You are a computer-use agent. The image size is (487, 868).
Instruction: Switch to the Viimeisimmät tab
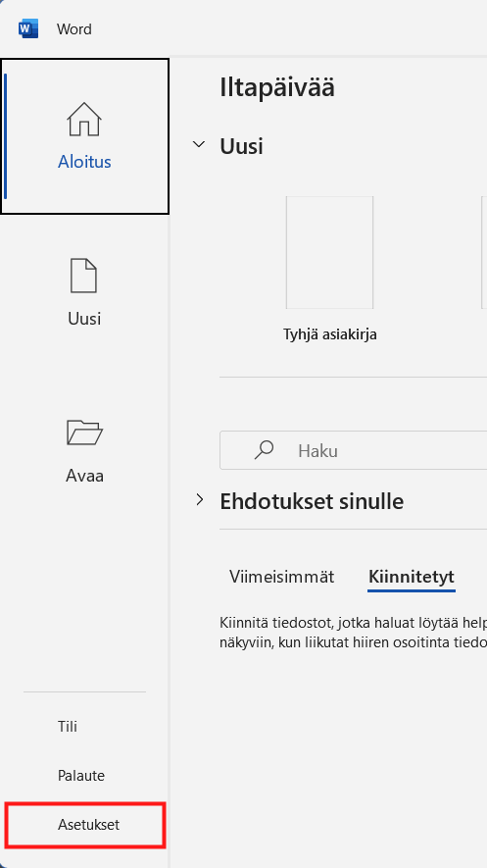[x=282, y=577]
